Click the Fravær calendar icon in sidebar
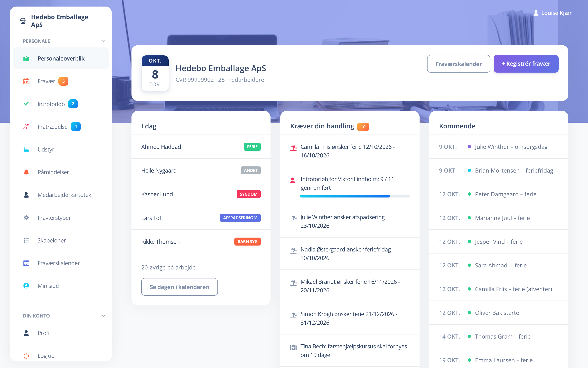The image size is (588, 368). click(x=26, y=81)
